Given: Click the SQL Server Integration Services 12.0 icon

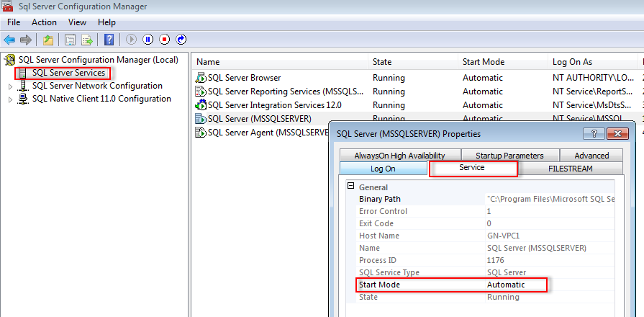Looking at the screenshot, I should click(201, 105).
